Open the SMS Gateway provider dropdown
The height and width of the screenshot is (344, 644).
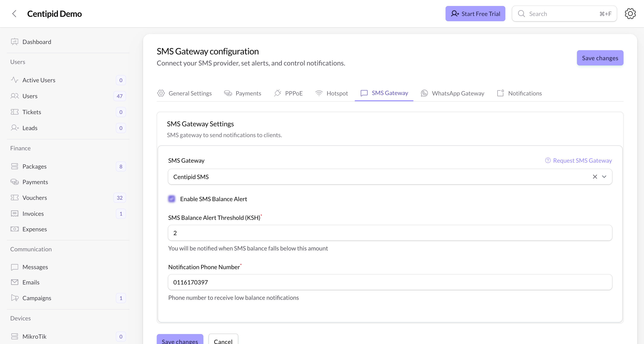[x=605, y=177]
